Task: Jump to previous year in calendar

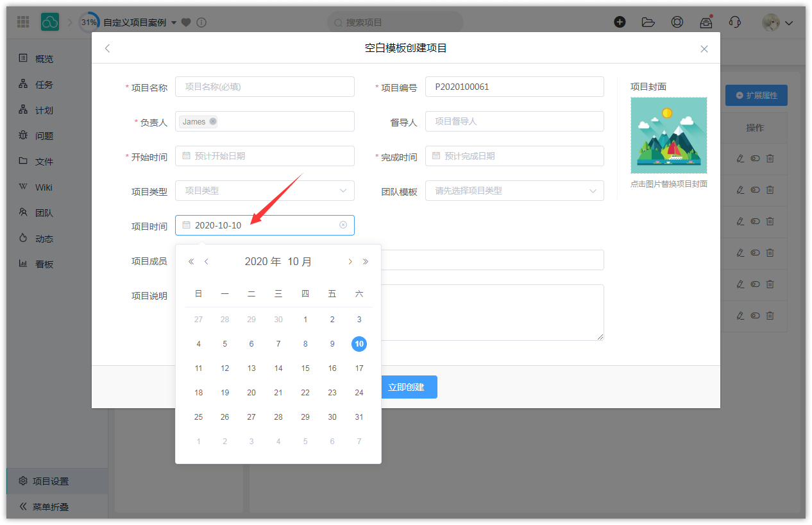Action: (x=191, y=261)
